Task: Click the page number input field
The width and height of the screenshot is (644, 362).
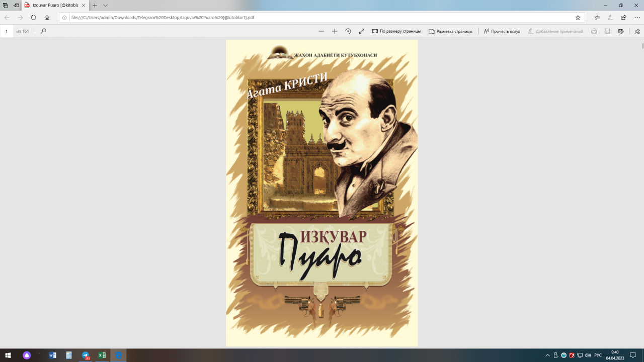Action: [7, 31]
